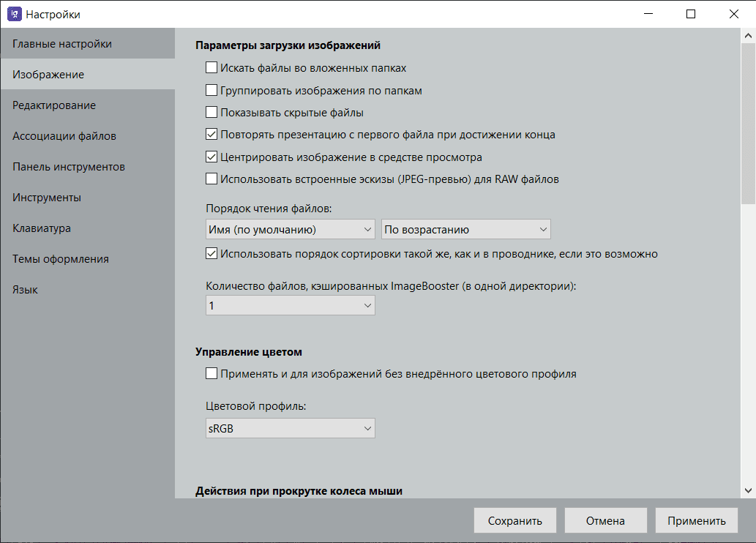Viewport: 756px width, 543px height.
Task: Open the Имя (по умолчанию) sort dropdown
Action: pyautogui.click(x=291, y=230)
